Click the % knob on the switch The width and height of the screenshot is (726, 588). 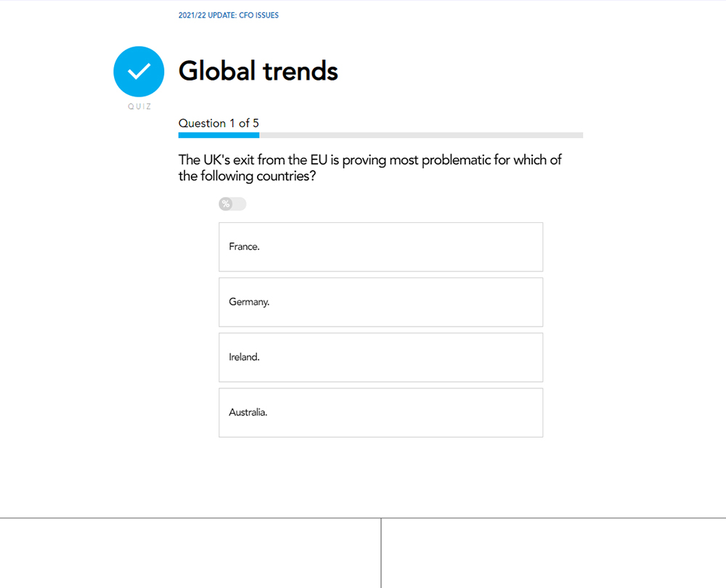pyautogui.click(x=226, y=204)
